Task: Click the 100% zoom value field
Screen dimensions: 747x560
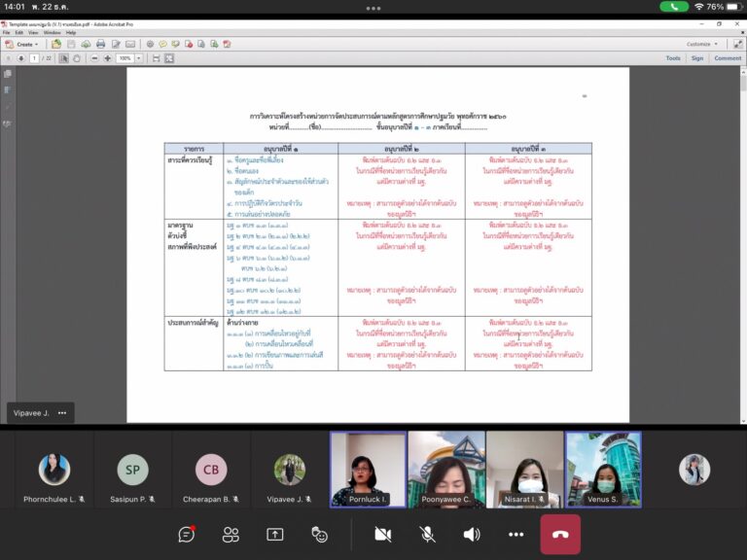Action: point(125,58)
